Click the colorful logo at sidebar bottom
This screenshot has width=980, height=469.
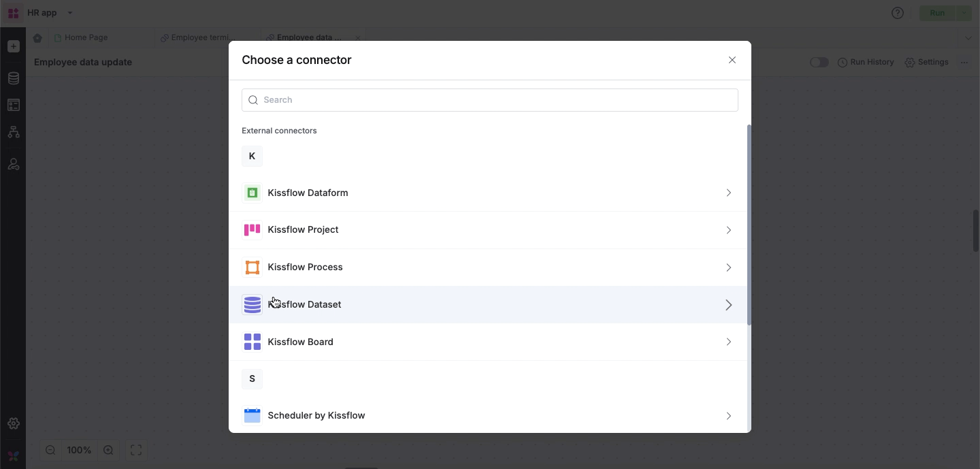13,456
